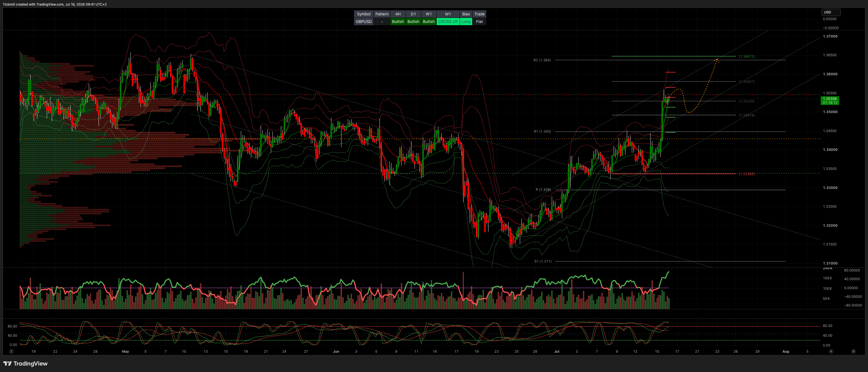Click the red (1.33365) stop level label
Viewport: 868px width, 372px height.
tap(747, 174)
